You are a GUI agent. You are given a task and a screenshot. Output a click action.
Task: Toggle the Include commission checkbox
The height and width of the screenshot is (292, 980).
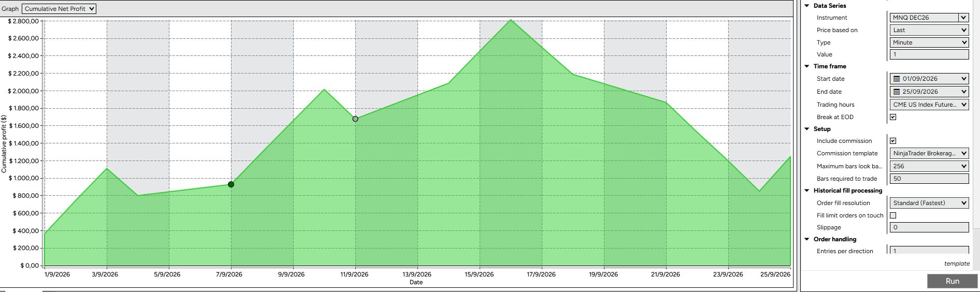[x=893, y=141]
